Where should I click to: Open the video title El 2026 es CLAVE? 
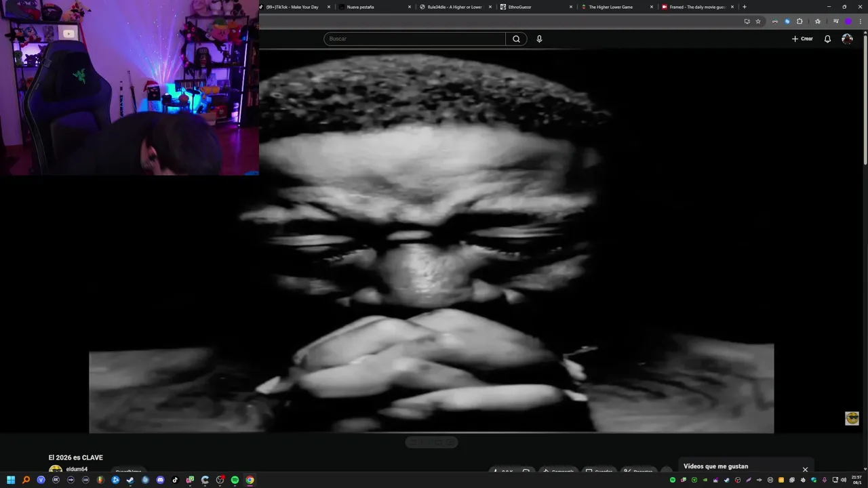pyautogui.click(x=76, y=457)
